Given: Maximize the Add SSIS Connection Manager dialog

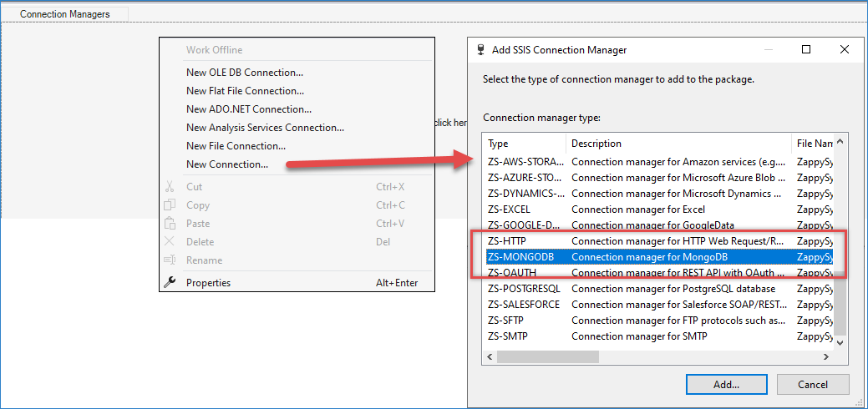Looking at the screenshot, I should coord(806,50).
